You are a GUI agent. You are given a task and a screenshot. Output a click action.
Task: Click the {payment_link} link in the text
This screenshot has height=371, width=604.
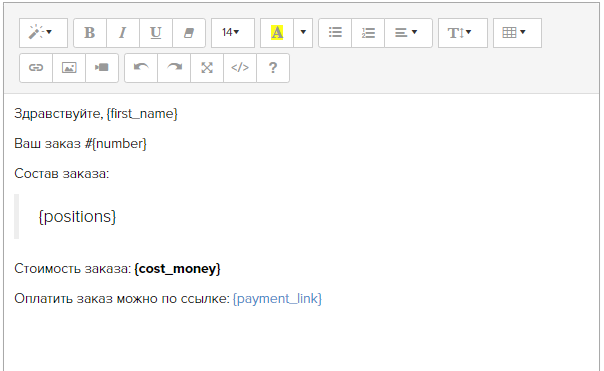pos(277,299)
